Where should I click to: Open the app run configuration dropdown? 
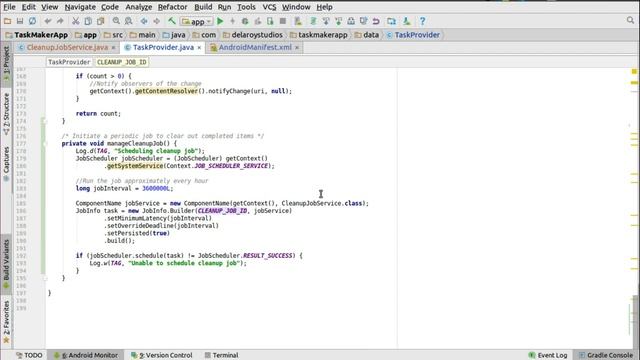point(197,21)
